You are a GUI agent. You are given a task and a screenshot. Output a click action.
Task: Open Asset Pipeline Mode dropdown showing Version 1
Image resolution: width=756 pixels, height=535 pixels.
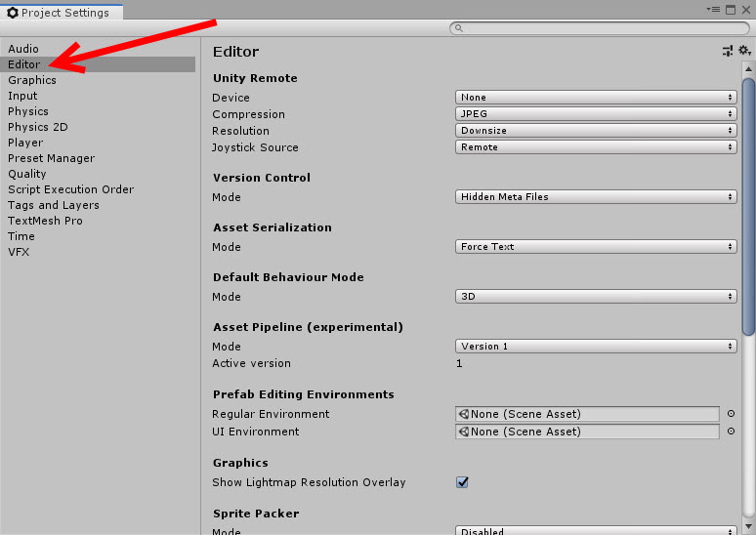click(596, 346)
